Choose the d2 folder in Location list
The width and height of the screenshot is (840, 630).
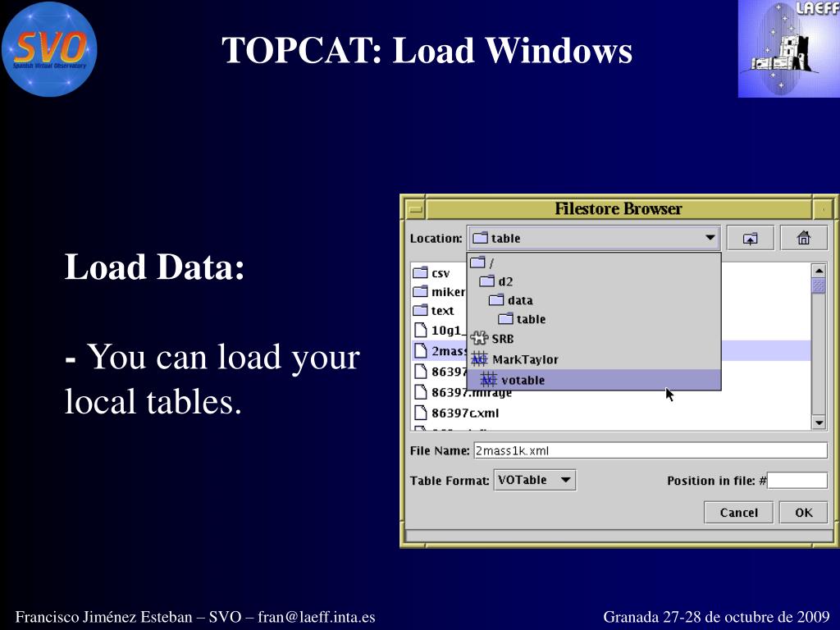coord(594,281)
